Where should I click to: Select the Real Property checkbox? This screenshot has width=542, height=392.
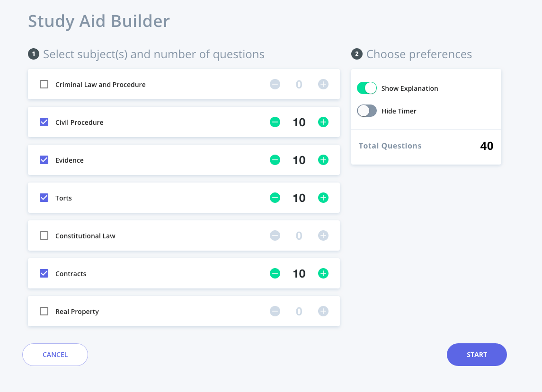pos(44,311)
